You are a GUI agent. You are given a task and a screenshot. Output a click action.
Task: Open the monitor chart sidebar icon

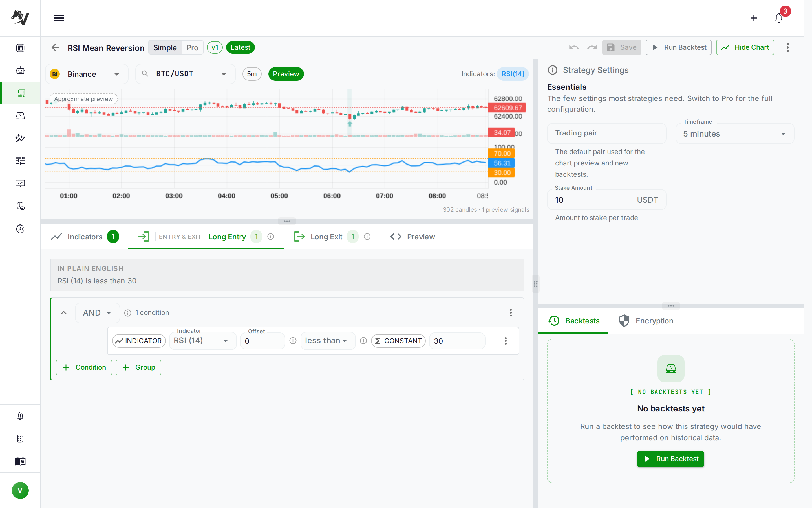[x=20, y=183]
